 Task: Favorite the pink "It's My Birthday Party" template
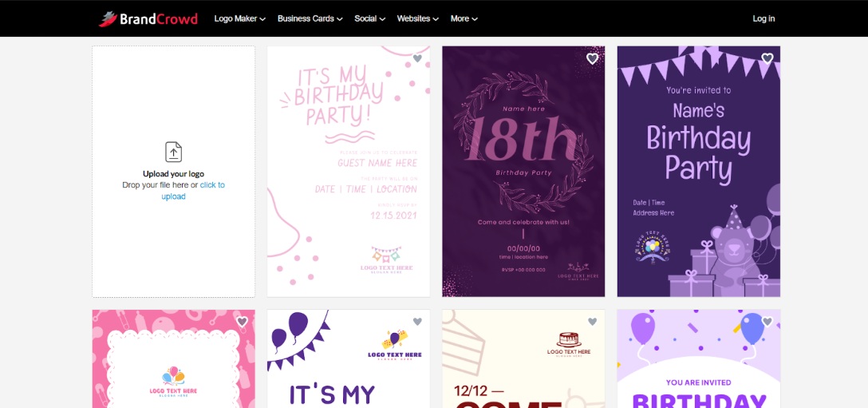click(416, 58)
